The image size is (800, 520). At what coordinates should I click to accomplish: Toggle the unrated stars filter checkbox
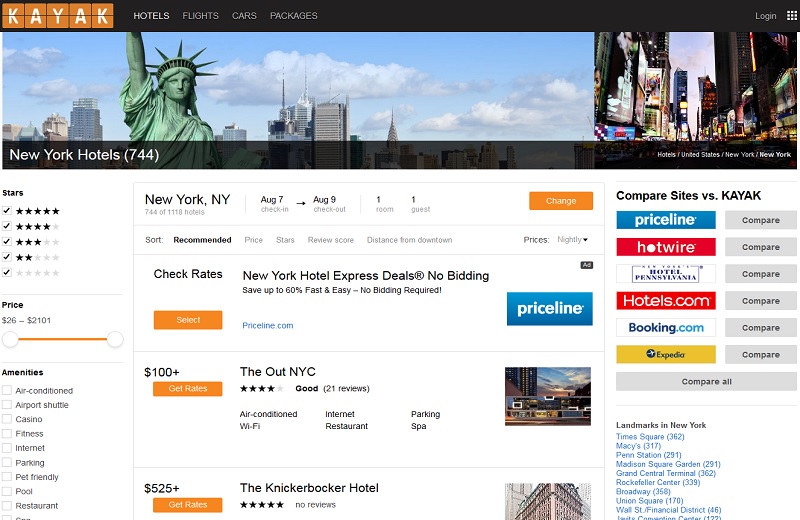(x=7, y=272)
